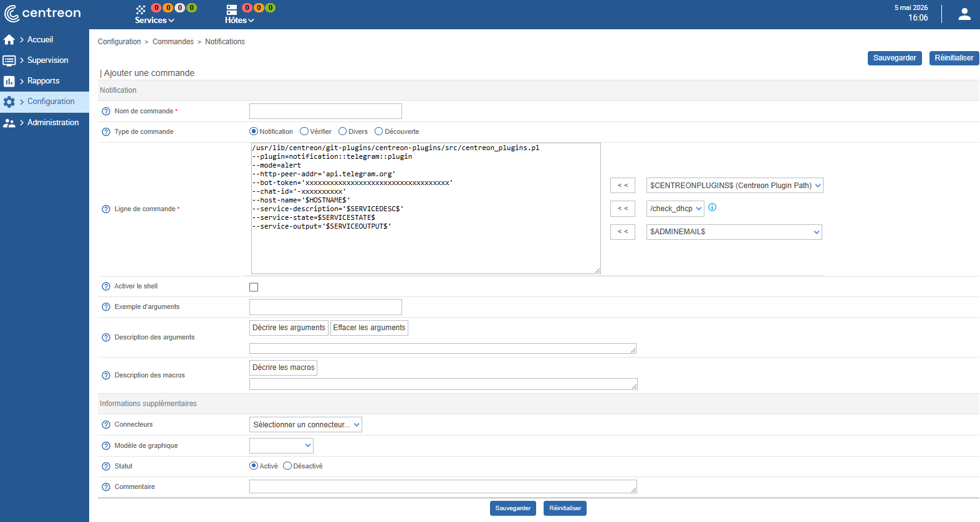Image resolution: width=980 pixels, height=522 pixels.
Task: Open the Administration people icon
Action: coord(9,123)
